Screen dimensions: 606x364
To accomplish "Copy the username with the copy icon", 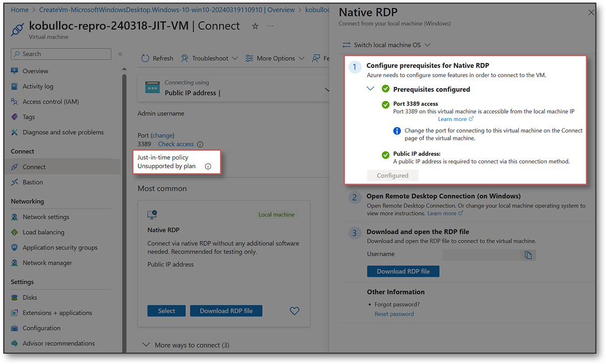I will (x=528, y=255).
